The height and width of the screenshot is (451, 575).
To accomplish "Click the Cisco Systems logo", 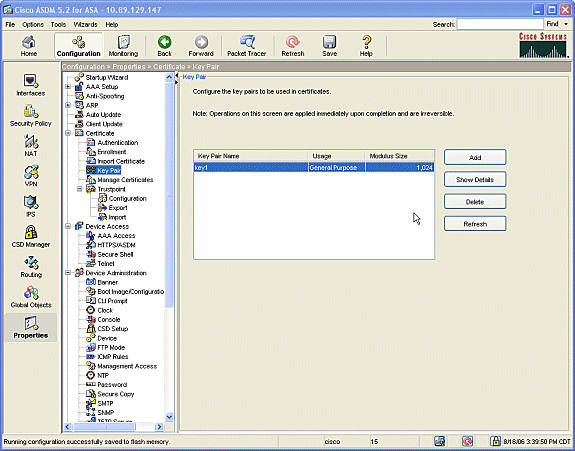I will [x=543, y=45].
